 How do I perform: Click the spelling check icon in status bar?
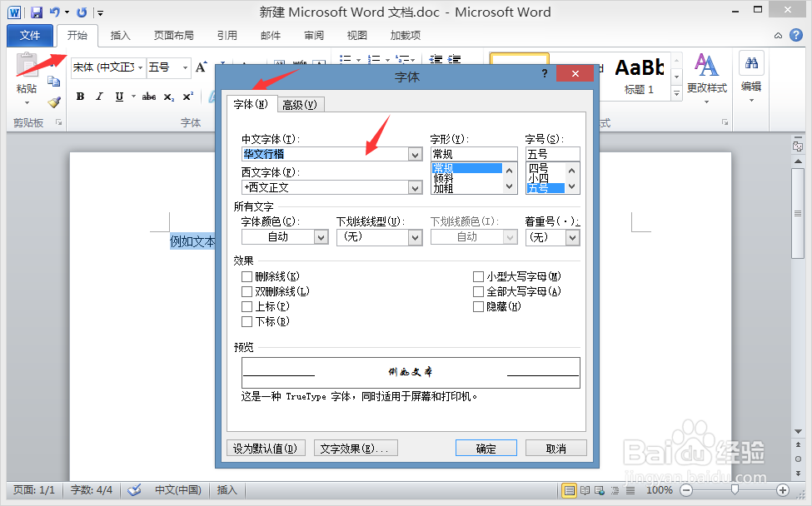[x=134, y=489]
